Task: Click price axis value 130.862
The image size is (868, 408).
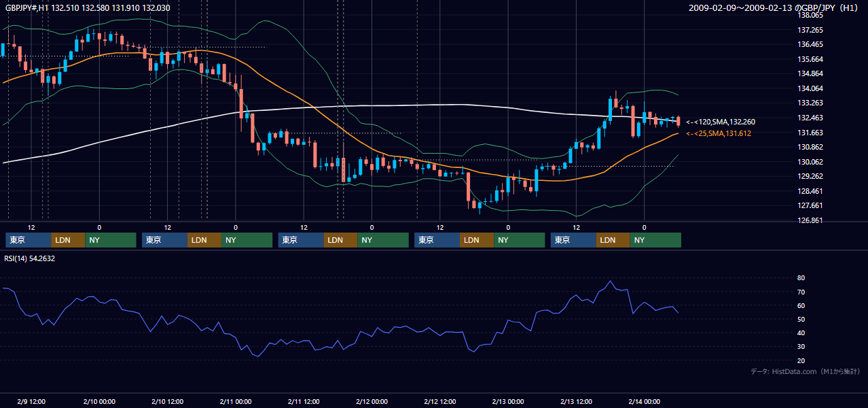Action: [811, 147]
